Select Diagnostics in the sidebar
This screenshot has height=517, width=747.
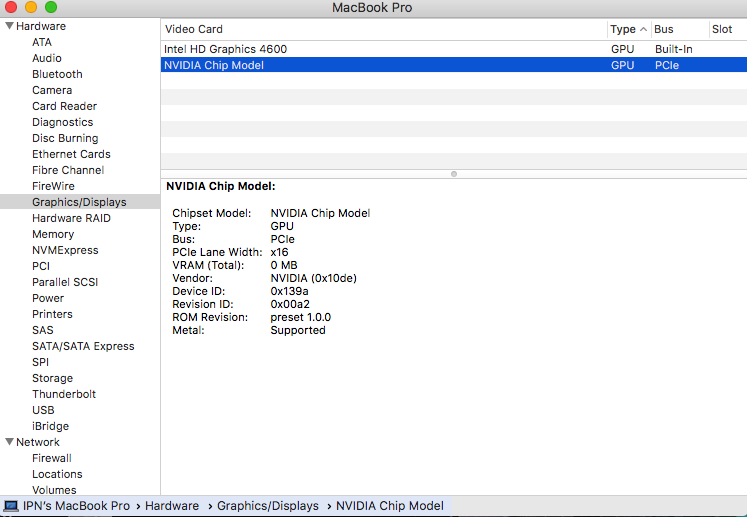62,122
